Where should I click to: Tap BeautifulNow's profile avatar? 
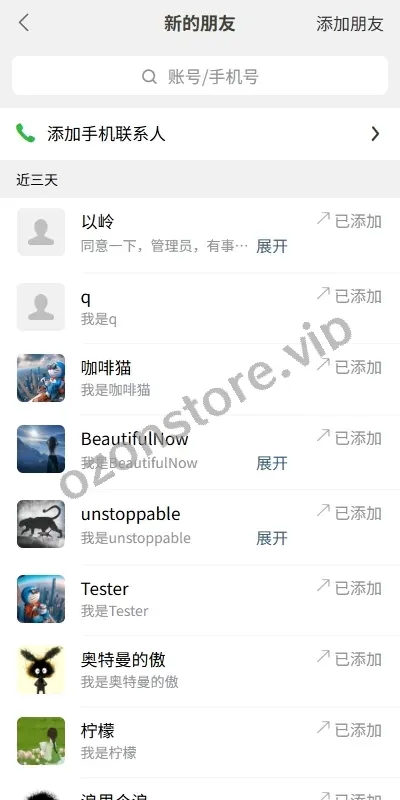[41, 449]
